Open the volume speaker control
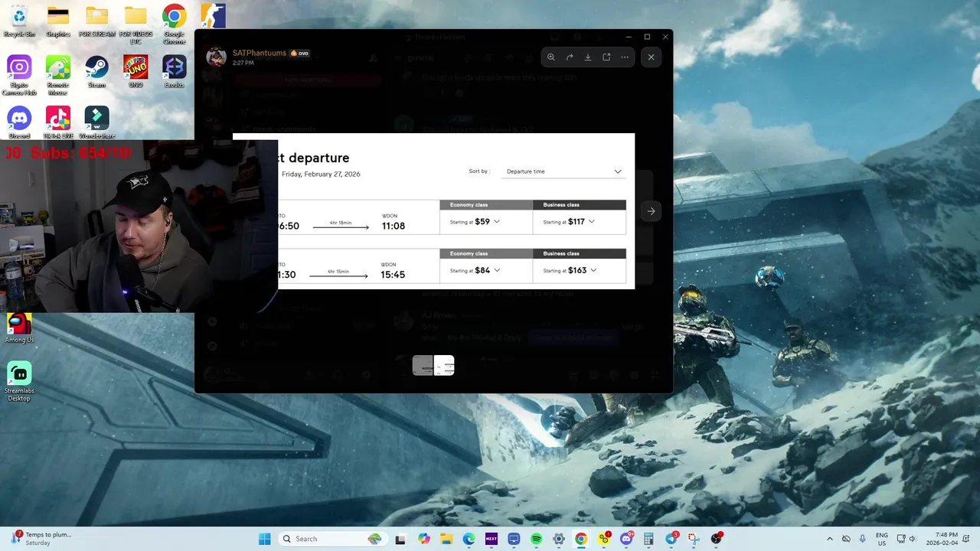 (x=912, y=539)
